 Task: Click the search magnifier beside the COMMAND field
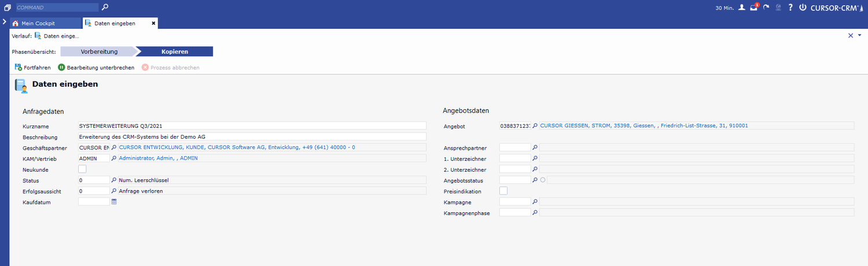click(105, 8)
